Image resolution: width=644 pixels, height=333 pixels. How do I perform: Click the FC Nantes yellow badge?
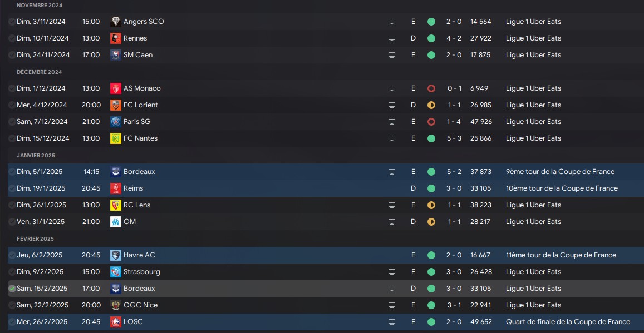(115, 138)
